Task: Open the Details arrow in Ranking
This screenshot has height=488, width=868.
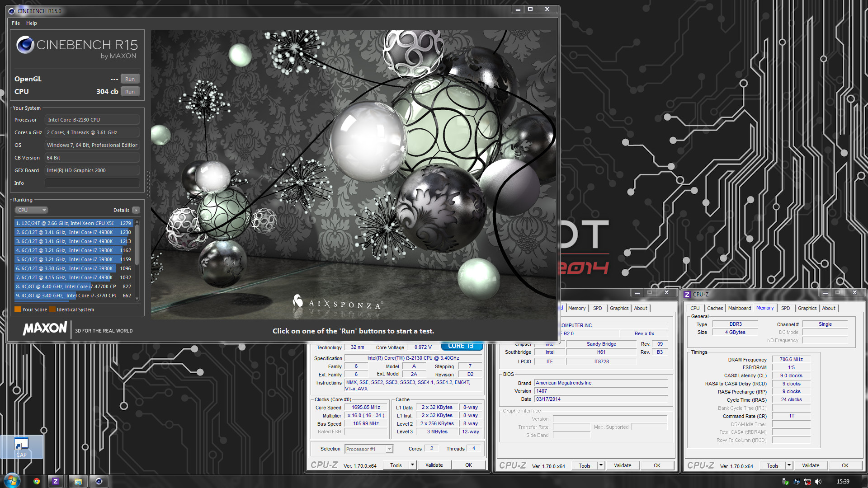Action: (x=136, y=210)
